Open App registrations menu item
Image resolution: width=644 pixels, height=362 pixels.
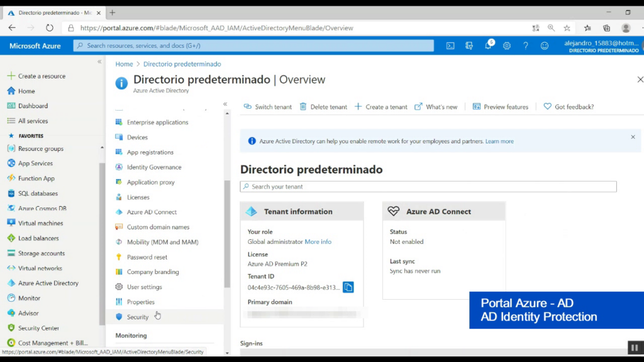pos(150,152)
